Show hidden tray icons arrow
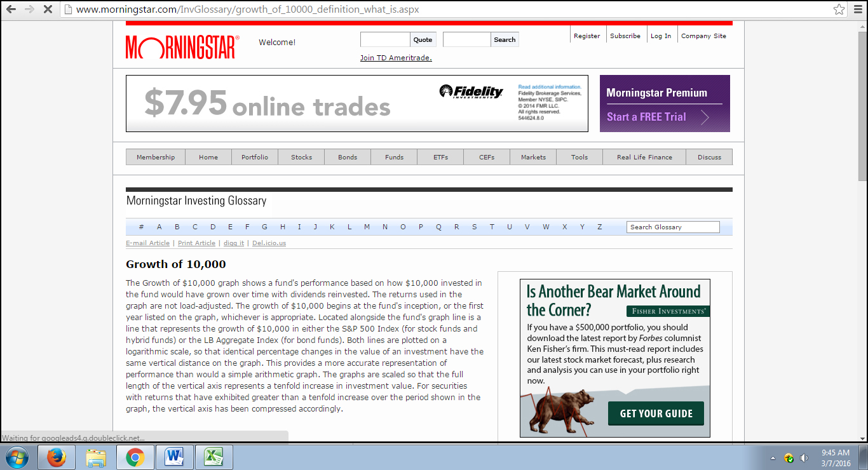 (773, 458)
